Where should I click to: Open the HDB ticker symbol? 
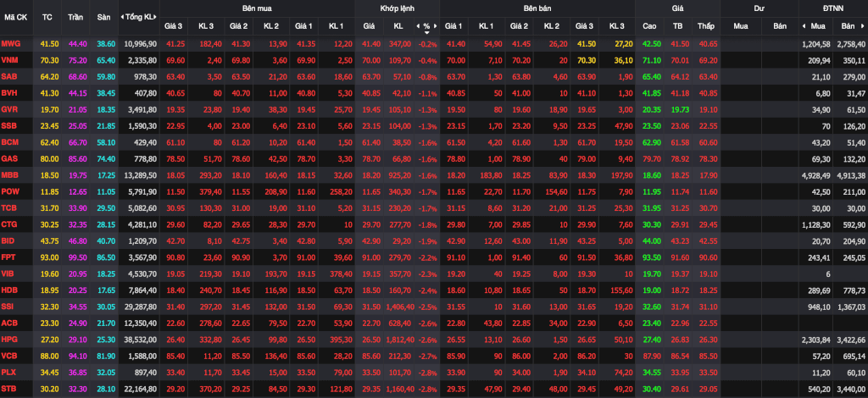9,291
